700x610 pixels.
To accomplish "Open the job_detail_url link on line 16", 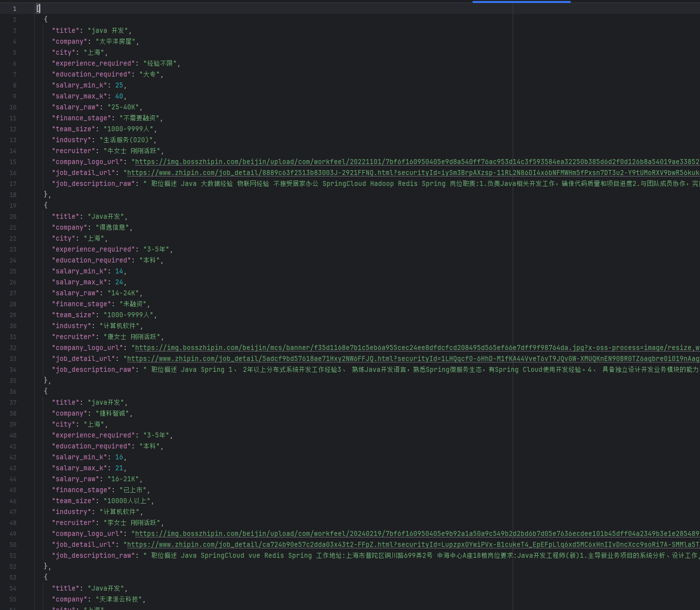I will point(413,173).
